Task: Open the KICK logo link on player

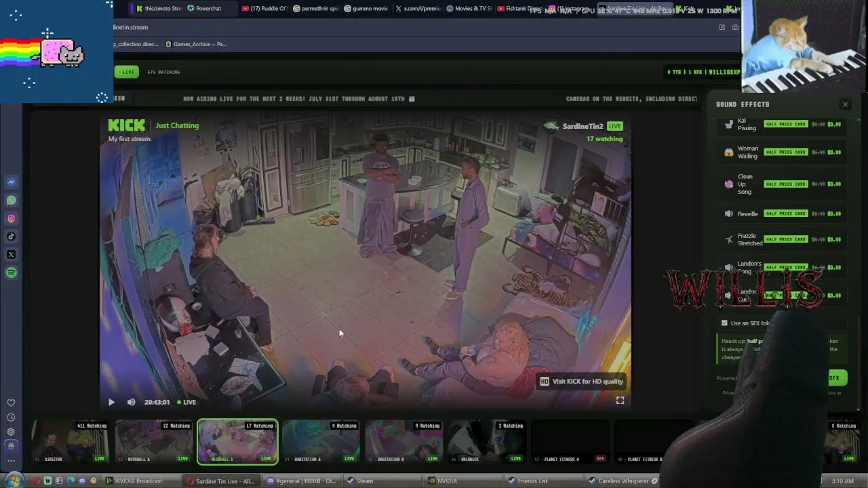Action: pyautogui.click(x=127, y=125)
